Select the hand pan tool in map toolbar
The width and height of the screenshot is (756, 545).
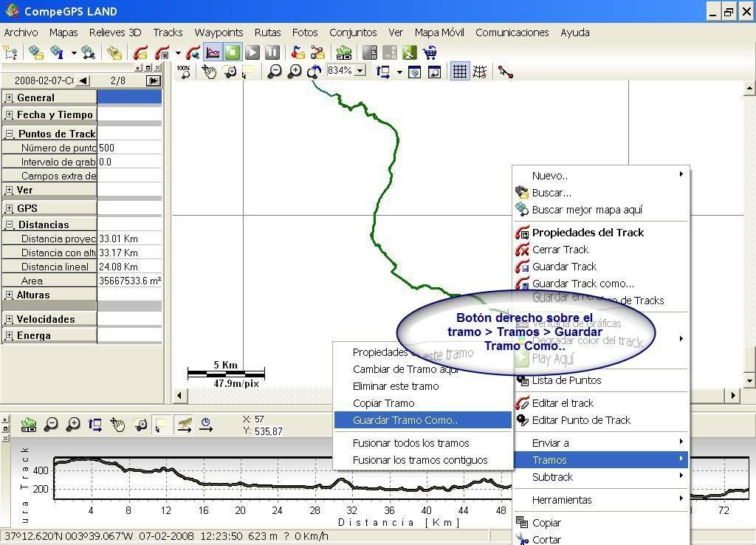click(x=209, y=72)
